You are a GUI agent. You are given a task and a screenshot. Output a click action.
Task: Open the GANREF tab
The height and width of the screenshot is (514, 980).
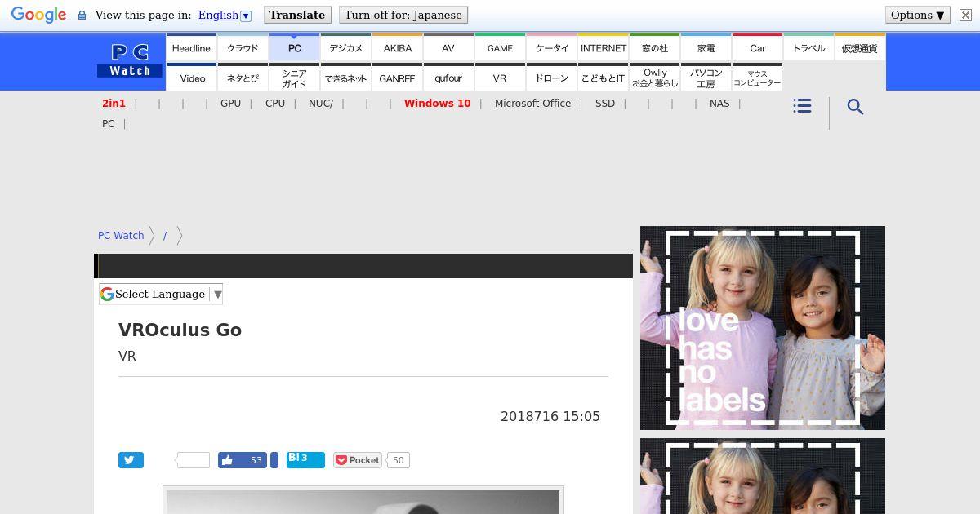tap(397, 78)
